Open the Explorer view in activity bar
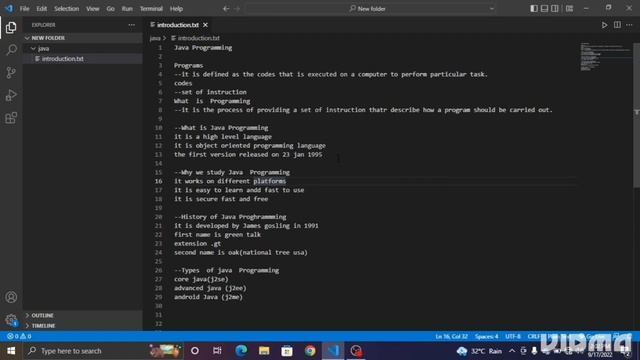The width and height of the screenshot is (640, 360). click(x=11, y=27)
